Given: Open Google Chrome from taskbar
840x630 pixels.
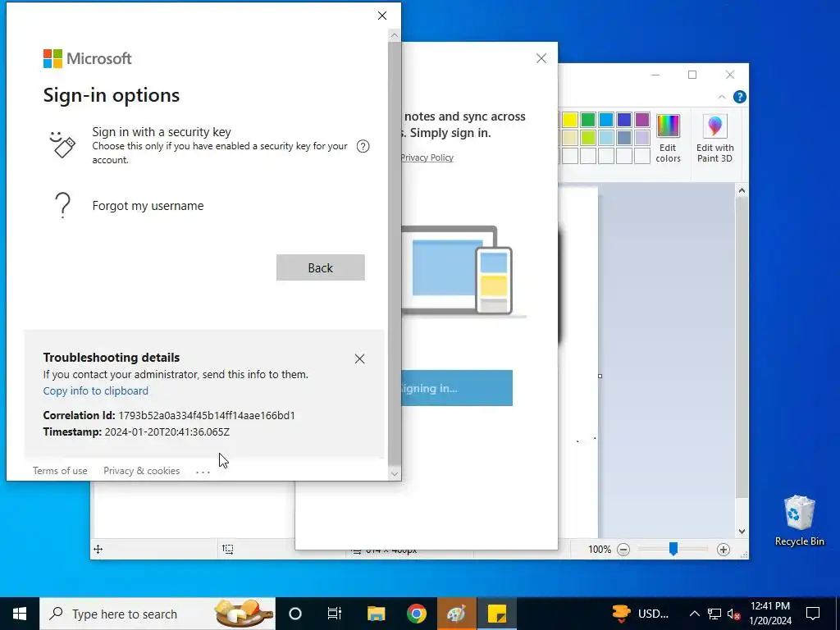Looking at the screenshot, I should 416,614.
